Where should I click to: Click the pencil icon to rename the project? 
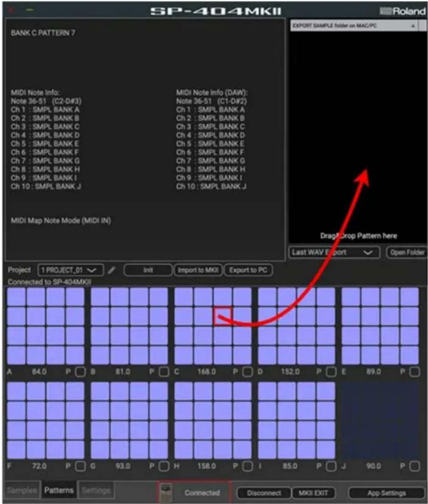coord(111,270)
